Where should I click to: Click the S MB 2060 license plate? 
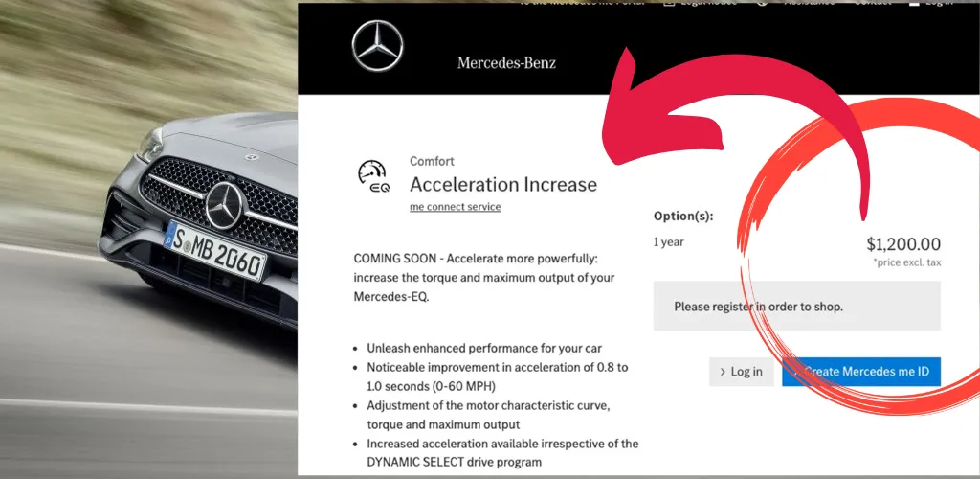click(214, 251)
